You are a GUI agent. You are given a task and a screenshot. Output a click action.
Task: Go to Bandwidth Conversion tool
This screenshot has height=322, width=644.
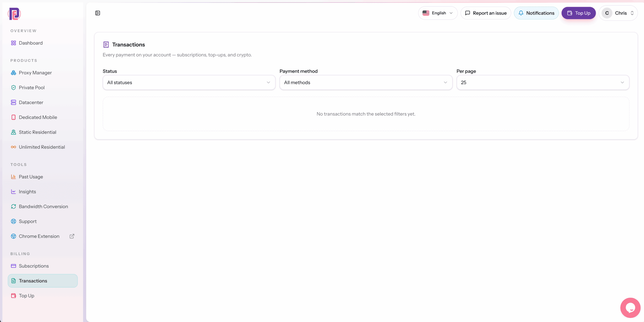coord(43,207)
